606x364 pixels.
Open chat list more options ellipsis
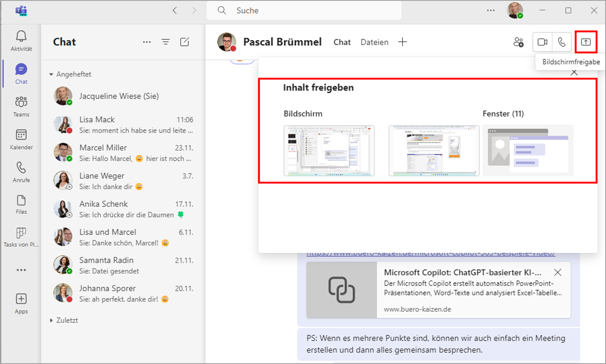pos(147,42)
